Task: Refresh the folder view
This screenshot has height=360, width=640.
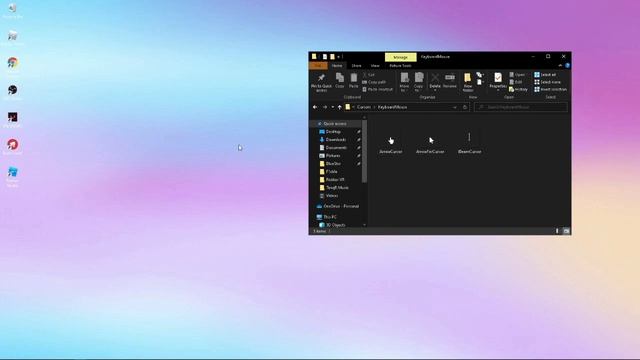Action: click(x=465, y=107)
